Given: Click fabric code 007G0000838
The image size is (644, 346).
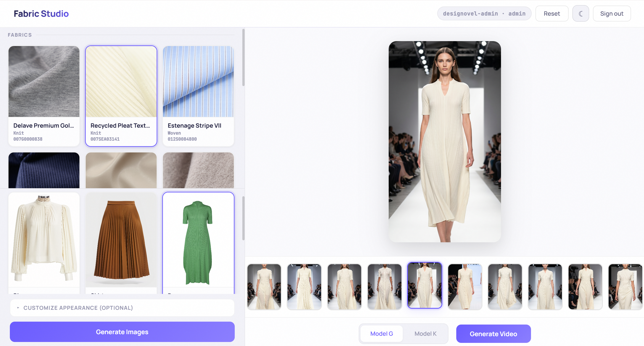Looking at the screenshot, I should point(28,139).
